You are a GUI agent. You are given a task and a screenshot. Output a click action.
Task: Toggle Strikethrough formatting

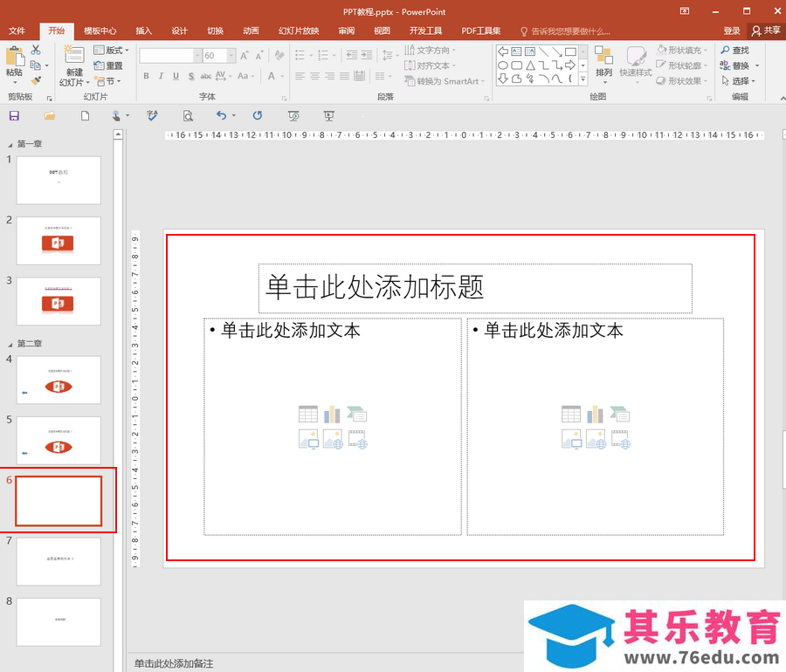205,76
